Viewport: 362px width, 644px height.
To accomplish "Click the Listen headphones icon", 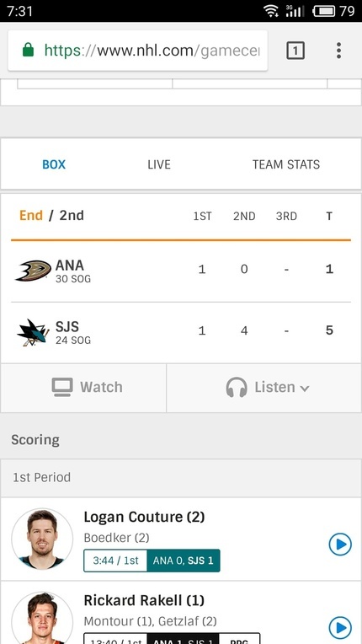I will pos(237,387).
